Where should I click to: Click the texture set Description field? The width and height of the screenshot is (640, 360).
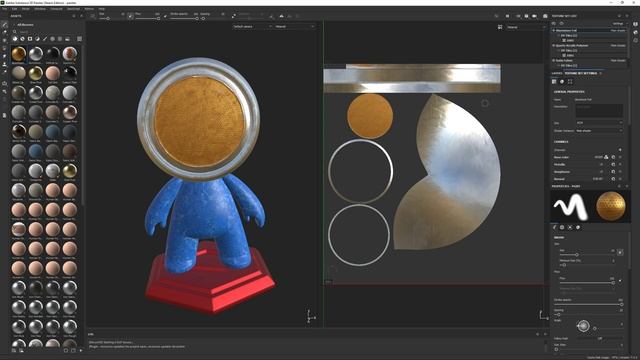[599, 111]
